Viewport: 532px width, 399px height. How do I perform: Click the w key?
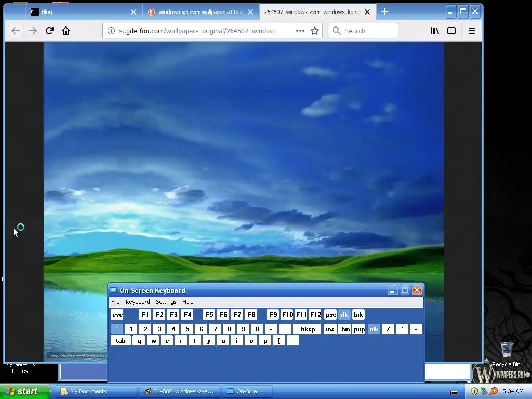[x=153, y=341]
